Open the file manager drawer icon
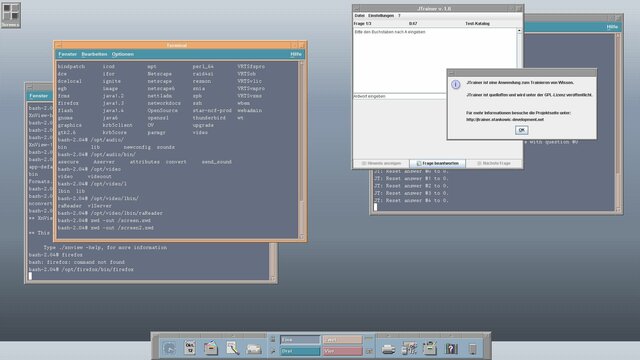Viewport: 640px width, 360px height. 211,348
